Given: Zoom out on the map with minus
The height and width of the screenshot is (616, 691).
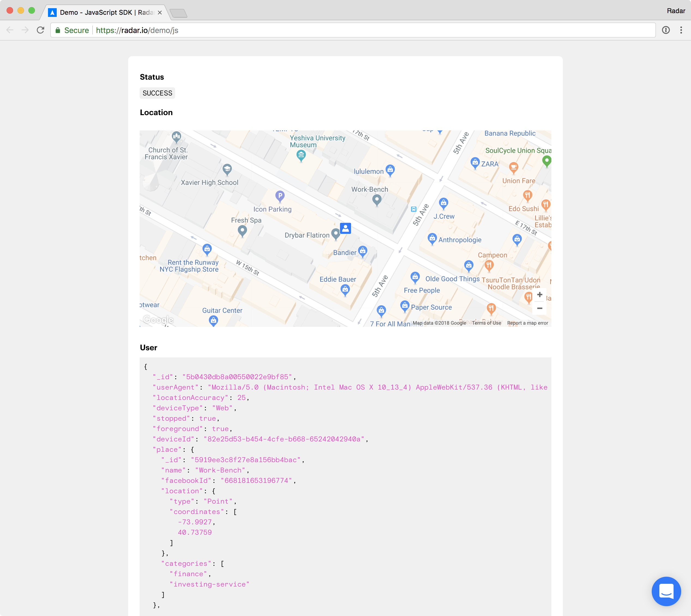Looking at the screenshot, I should pyautogui.click(x=540, y=308).
